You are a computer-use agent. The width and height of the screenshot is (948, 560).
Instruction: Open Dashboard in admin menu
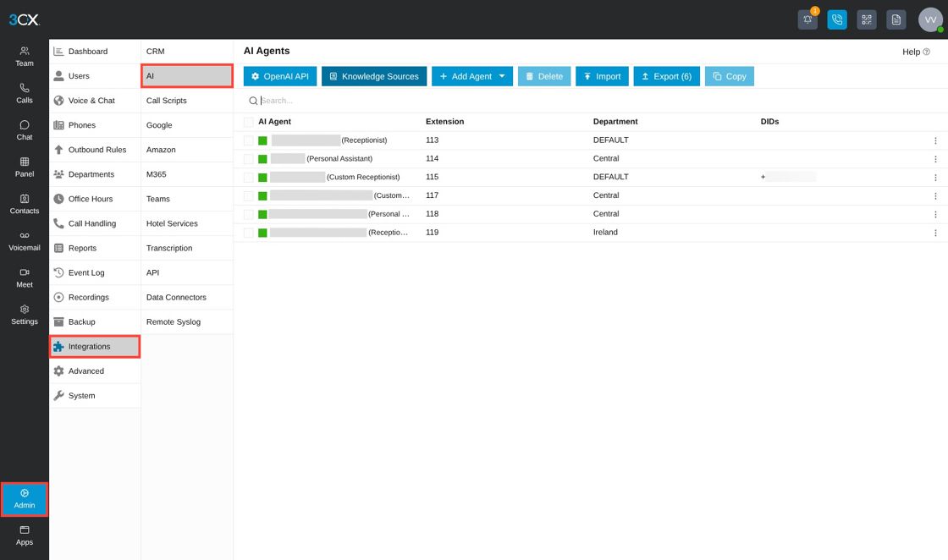(x=95, y=52)
